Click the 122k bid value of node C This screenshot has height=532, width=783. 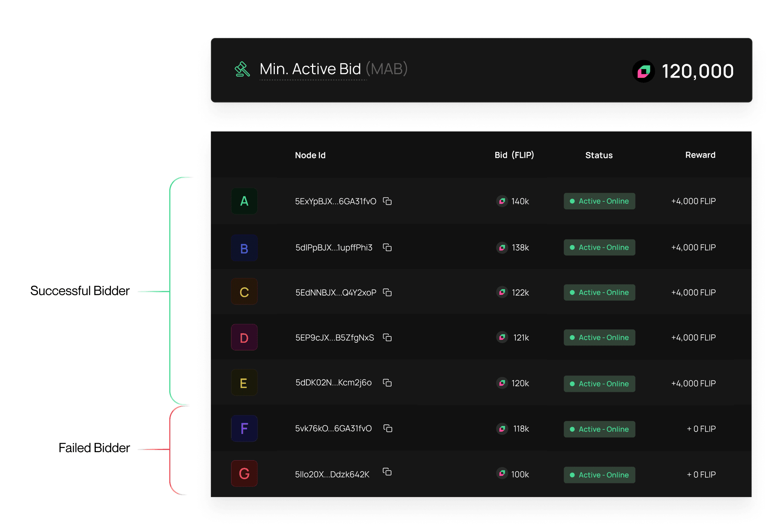coord(520,293)
